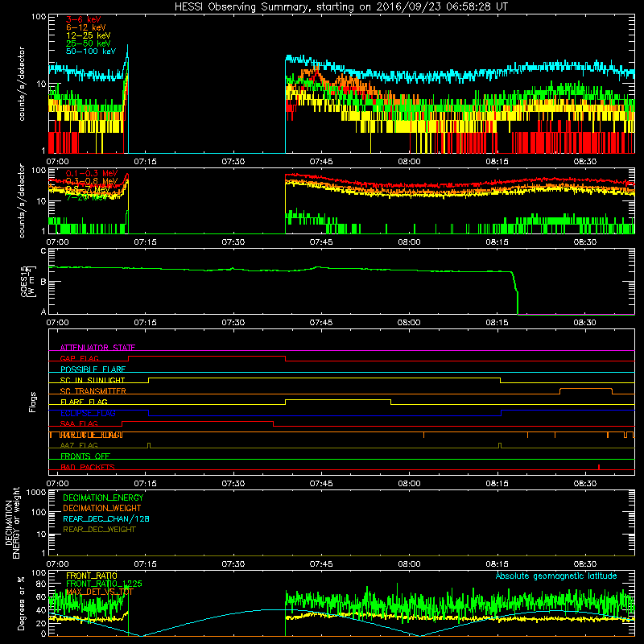Click the 'SAA_FLAG' label
644x644 pixels.
pos(79,423)
